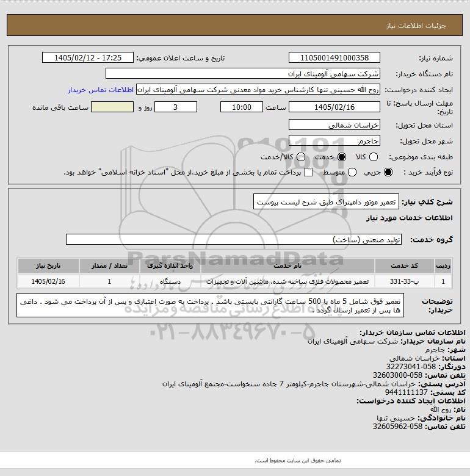Toggle the اسناد خزانه اسلامی payment checkbox
The height and width of the screenshot is (476, 470).
[308, 173]
